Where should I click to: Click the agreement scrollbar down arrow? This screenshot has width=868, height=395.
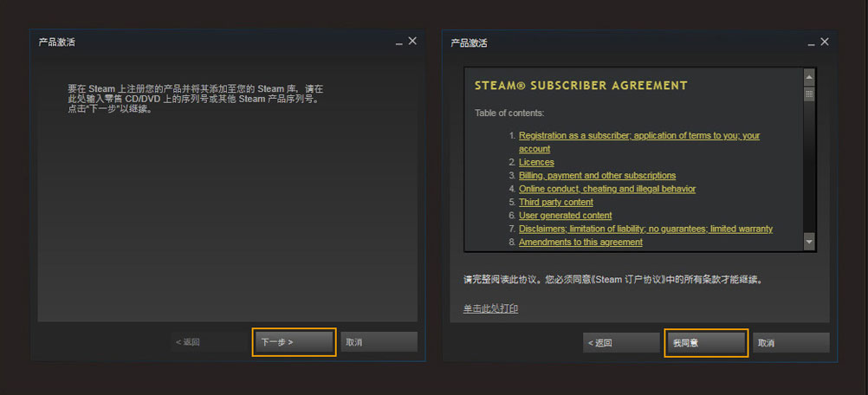tap(809, 242)
